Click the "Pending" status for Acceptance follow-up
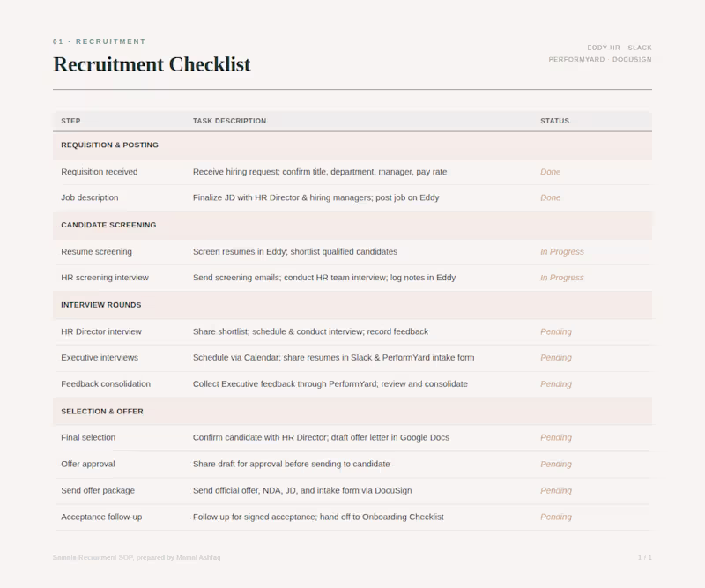Image resolution: width=705 pixels, height=588 pixels. coord(556,517)
